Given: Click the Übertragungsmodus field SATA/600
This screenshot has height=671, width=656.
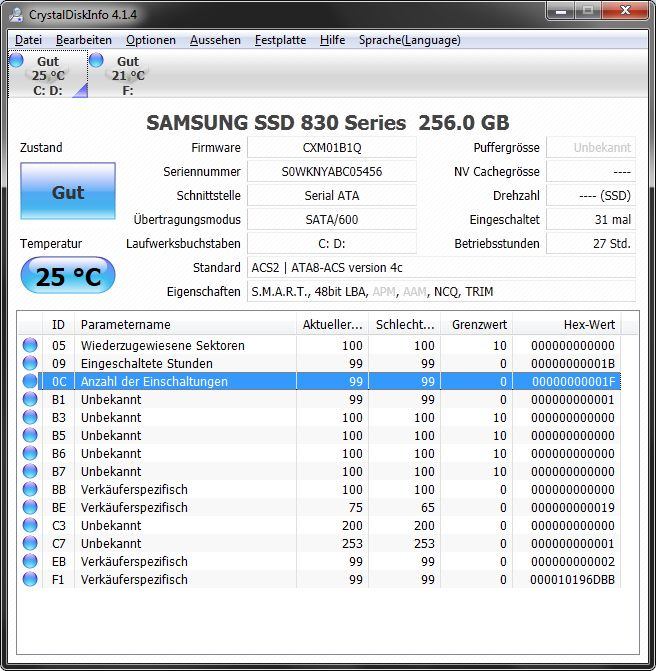Looking at the screenshot, I should (x=332, y=220).
